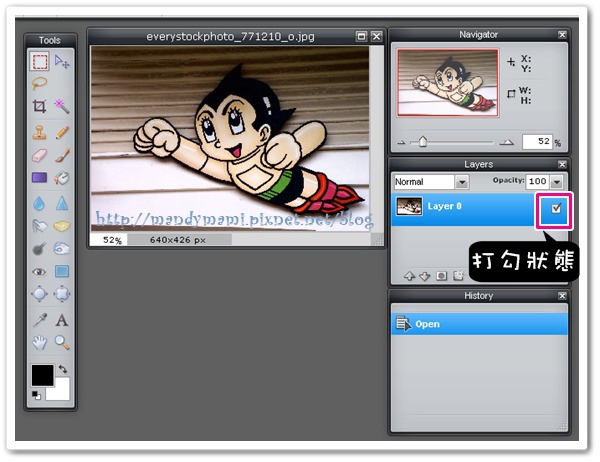Move layer down in Layers panel
This screenshot has height=462, width=600.
424,276
